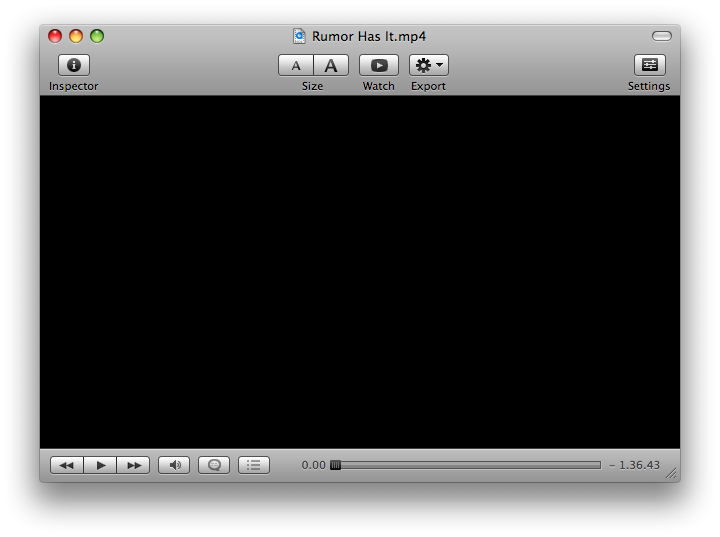The height and width of the screenshot is (537, 720).
Task: Click the playhead thumb at 0.00
Action: pos(336,465)
